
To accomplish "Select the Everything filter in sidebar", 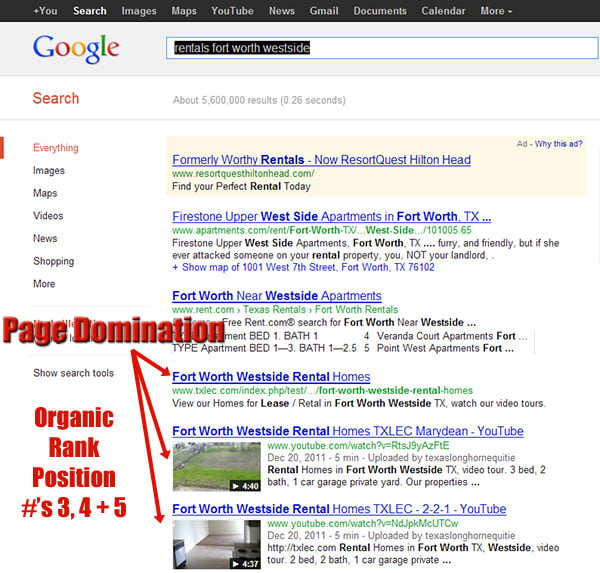I will point(56,148).
